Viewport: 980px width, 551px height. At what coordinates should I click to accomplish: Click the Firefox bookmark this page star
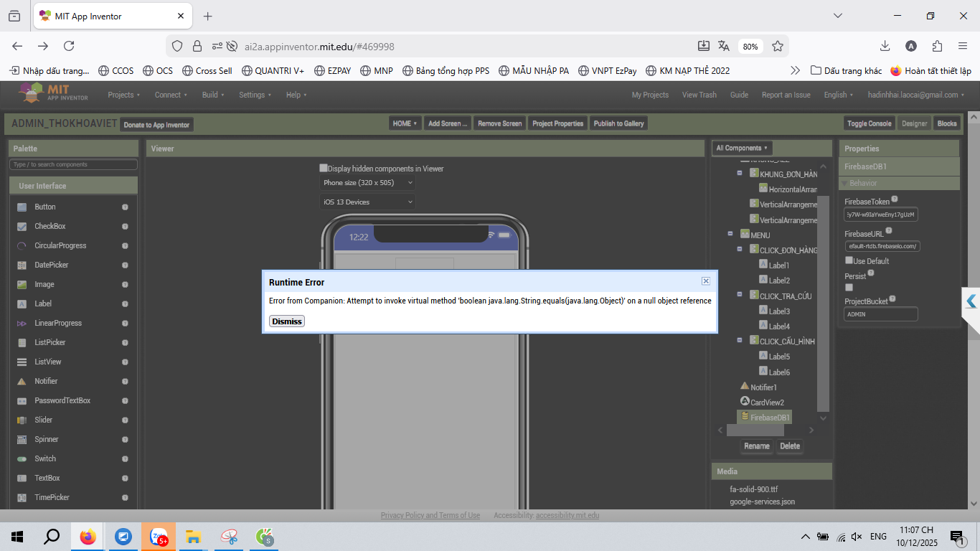(x=778, y=46)
